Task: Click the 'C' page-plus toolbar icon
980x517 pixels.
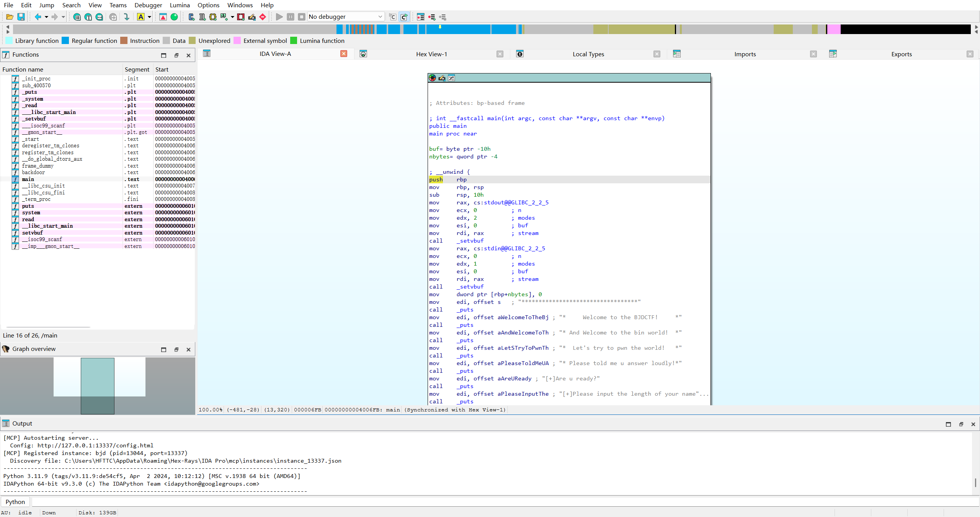Action: pos(191,17)
